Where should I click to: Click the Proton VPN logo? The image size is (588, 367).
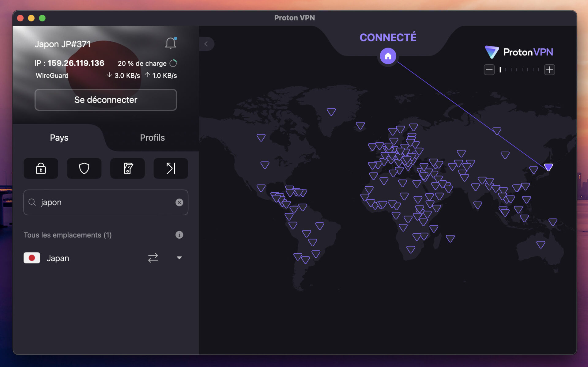tap(519, 52)
